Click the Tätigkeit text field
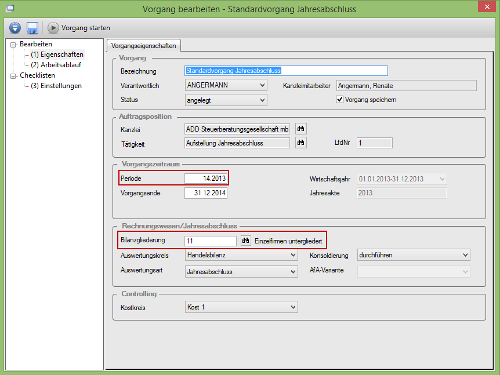This screenshot has height=375, width=500. 237,143
